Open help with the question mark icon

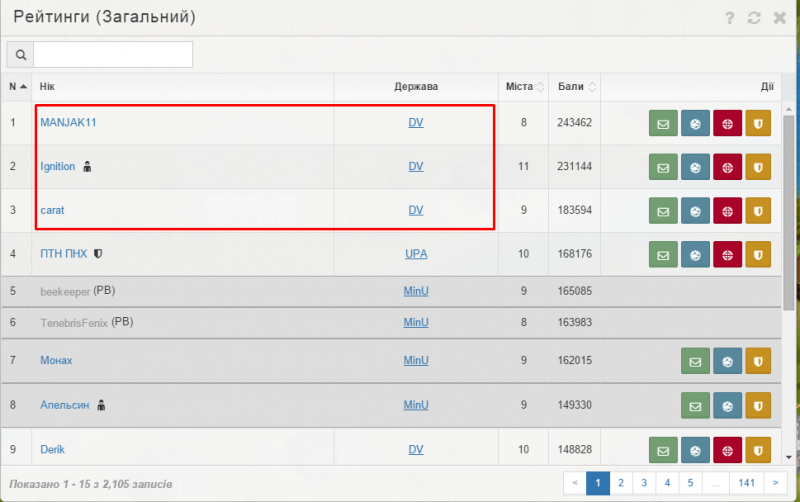(x=730, y=18)
